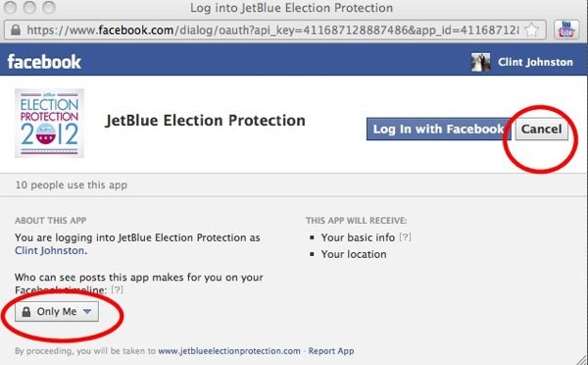Click the facebook logo in header
588x365 pixels.
(44, 62)
